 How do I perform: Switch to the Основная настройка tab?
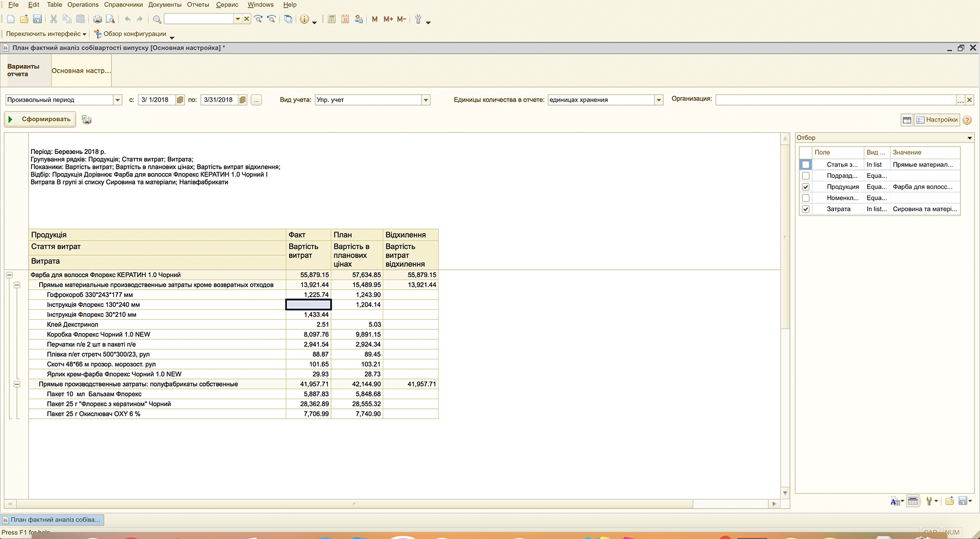[x=81, y=71]
